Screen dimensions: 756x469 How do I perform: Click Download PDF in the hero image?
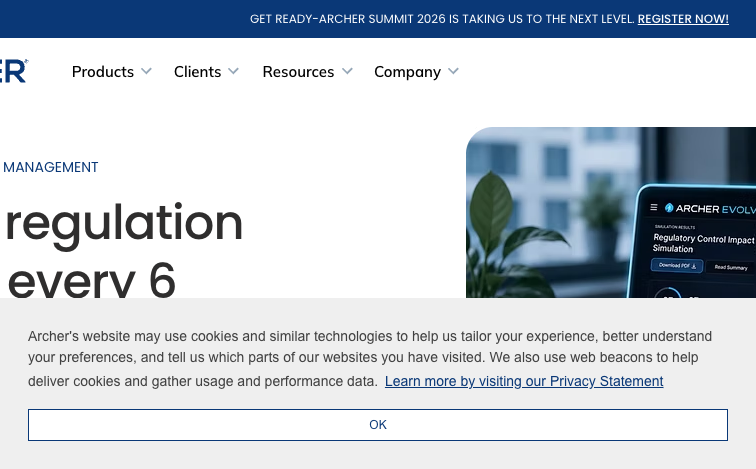point(677,266)
